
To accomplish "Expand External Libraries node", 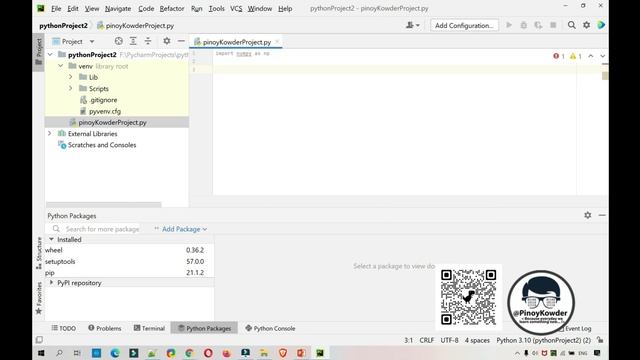I will tap(50, 133).
